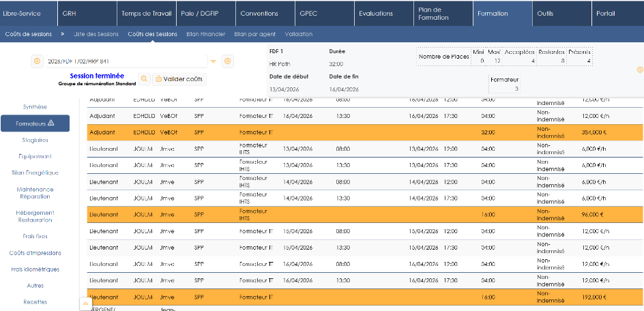
Task: Switch to the Validation tab
Action: pyautogui.click(x=299, y=34)
